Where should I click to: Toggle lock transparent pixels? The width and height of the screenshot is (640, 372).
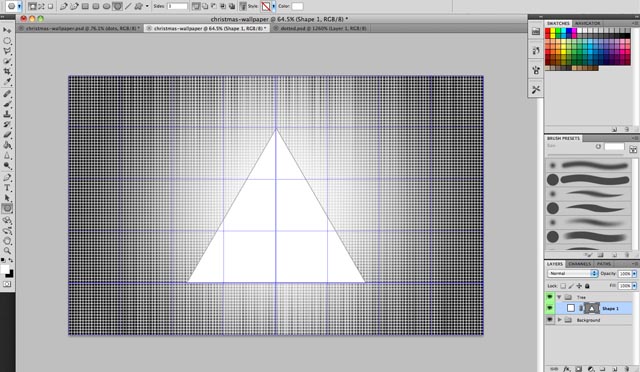click(x=563, y=286)
